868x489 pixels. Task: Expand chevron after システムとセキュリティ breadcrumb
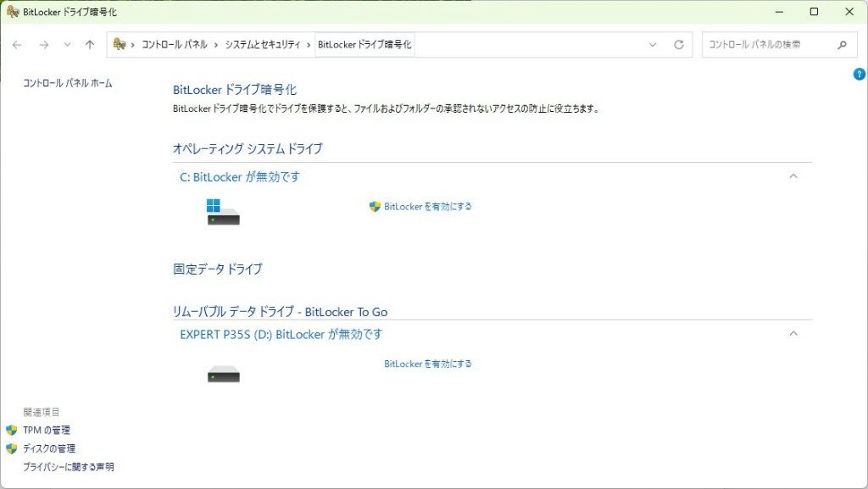pos(309,45)
